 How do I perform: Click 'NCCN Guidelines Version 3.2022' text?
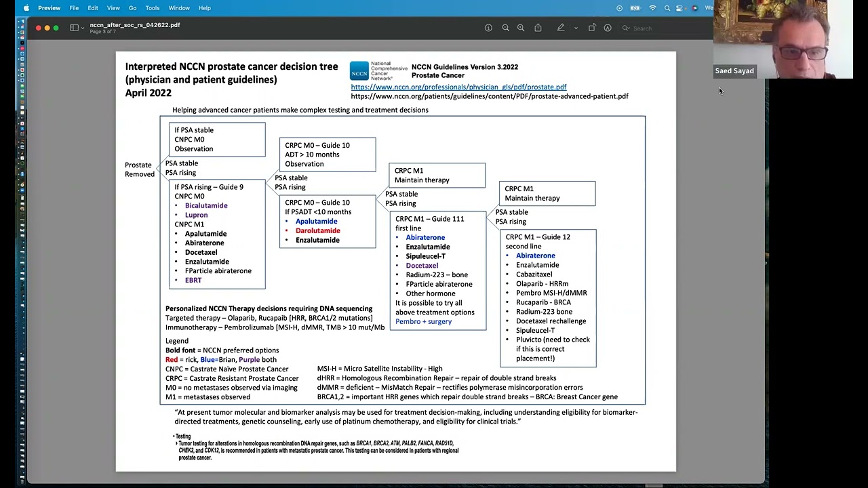[465, 67]
